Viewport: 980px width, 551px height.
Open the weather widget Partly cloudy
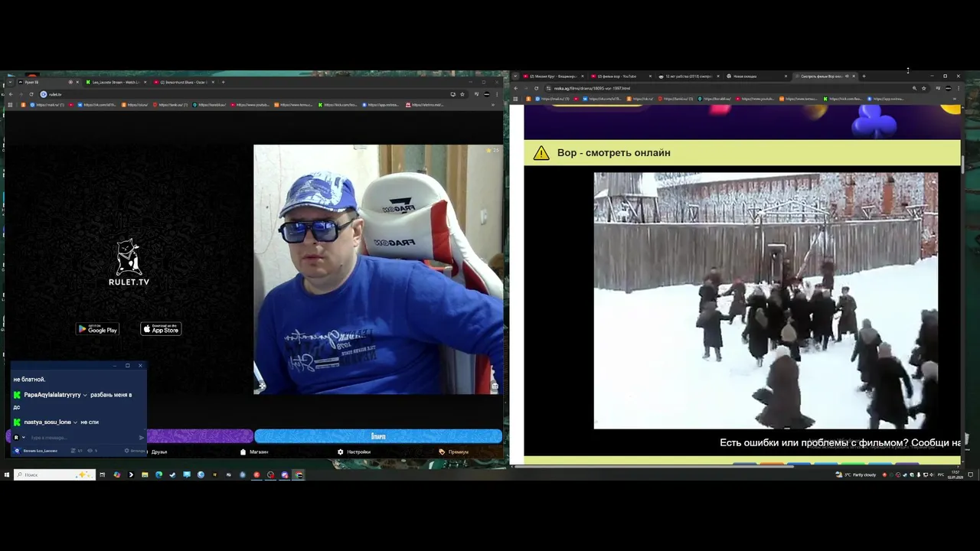856,475
